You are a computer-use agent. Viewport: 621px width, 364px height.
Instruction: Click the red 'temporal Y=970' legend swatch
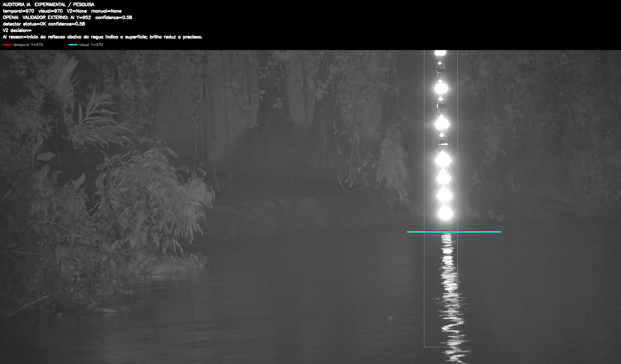[x=7, y=45]
